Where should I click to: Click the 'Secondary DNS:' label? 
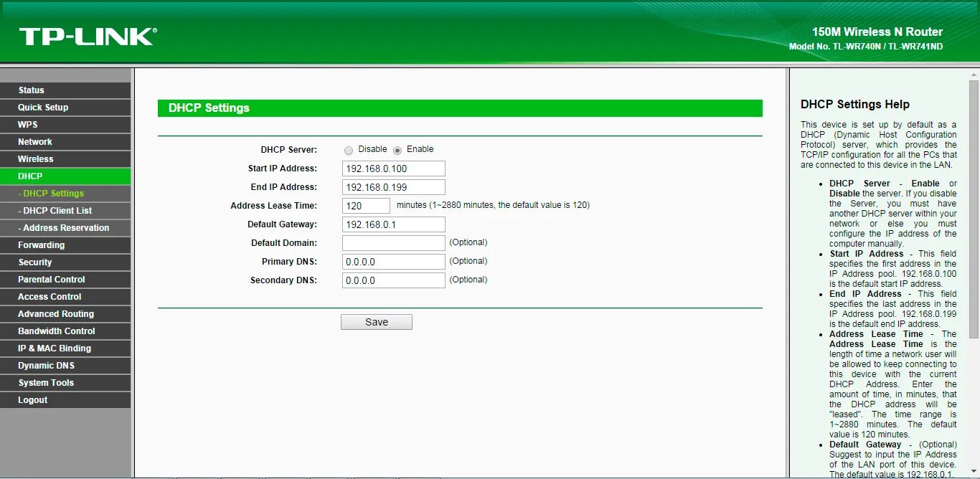point(283,280)
